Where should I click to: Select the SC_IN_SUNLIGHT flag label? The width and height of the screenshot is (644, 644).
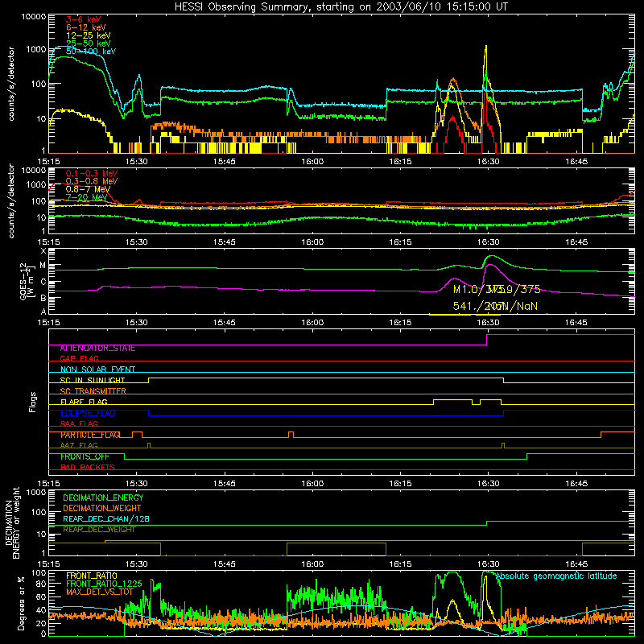coord(93,380)
